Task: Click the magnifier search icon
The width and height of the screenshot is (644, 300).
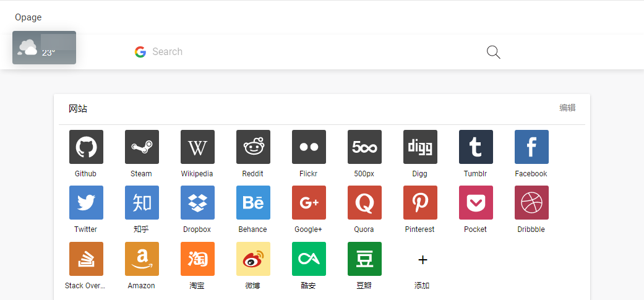Action: (x=493, y=52)
